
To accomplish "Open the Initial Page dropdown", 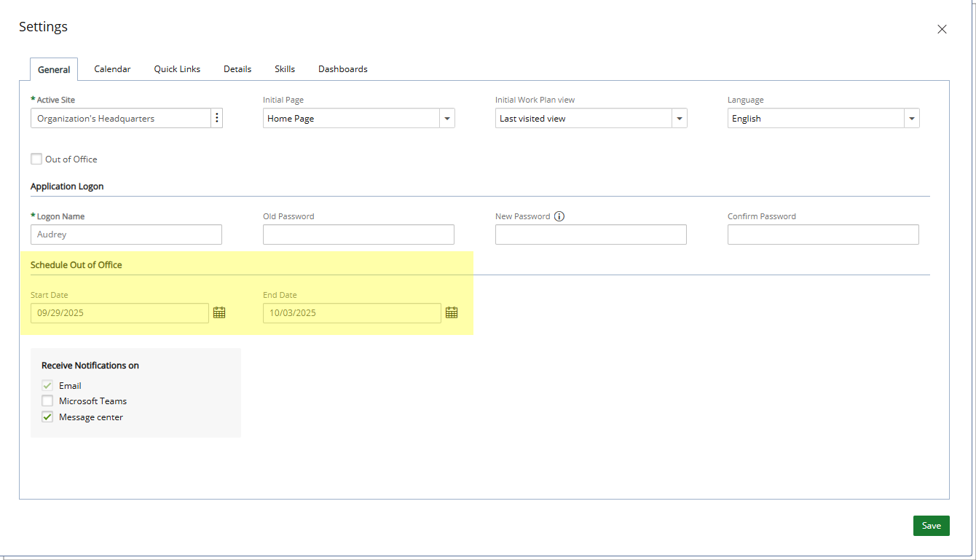I will coord(447,117).
